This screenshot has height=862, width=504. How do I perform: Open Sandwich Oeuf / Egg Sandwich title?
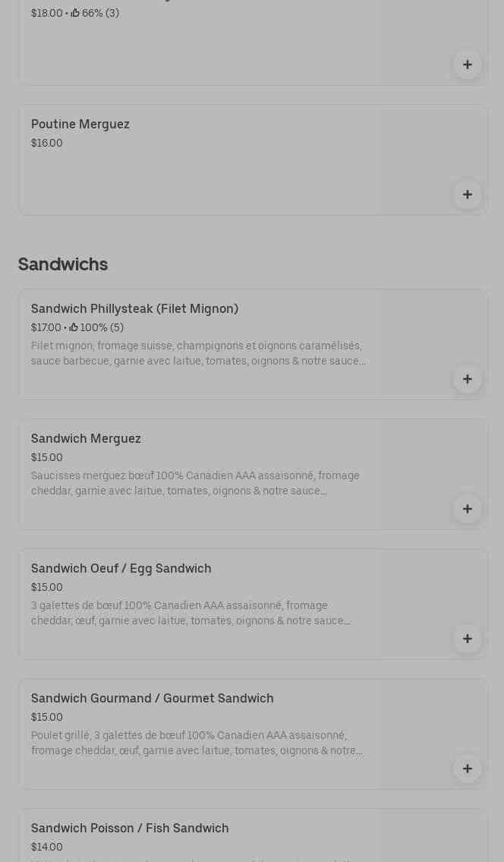point(121,568)
